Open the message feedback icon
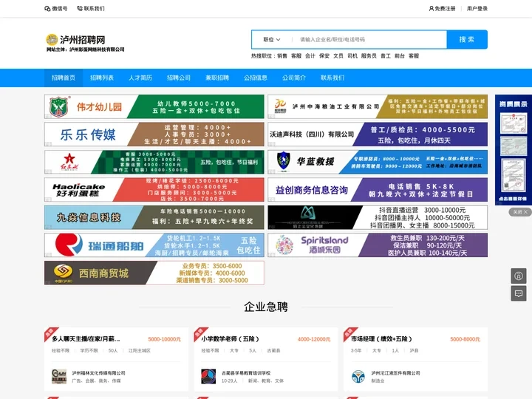Viewport: 532px width, 399px height. [519, 293]
